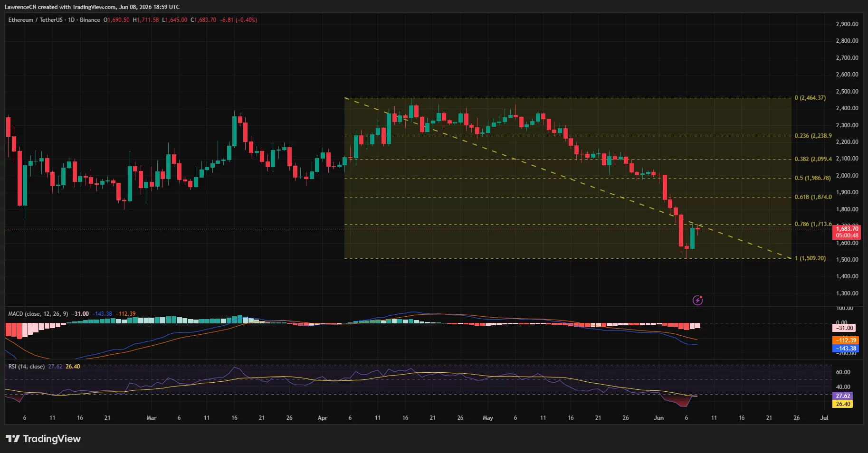
Task: Click the 1,300.00 price axis label
Action: tap(847, 293)
